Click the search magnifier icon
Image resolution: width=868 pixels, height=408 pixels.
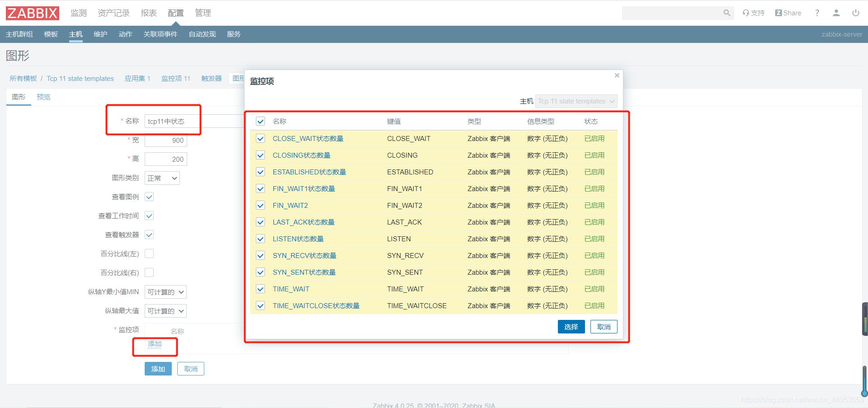click(726, 13)
